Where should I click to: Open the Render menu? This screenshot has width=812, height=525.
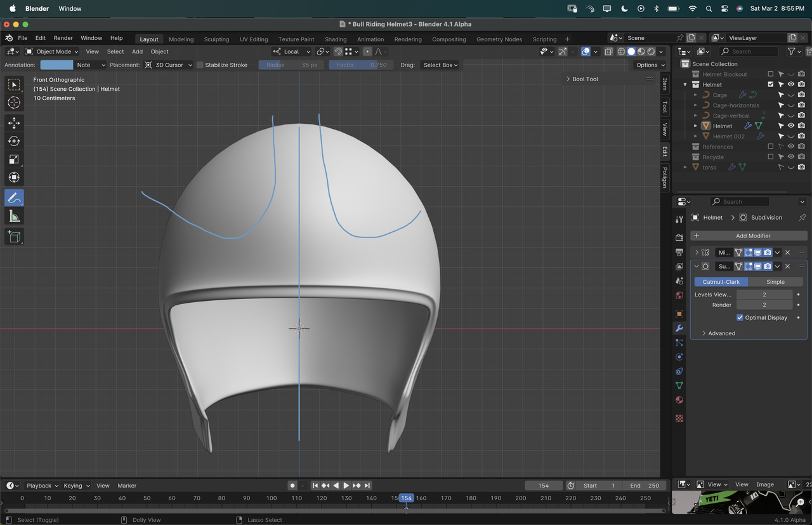63,38
